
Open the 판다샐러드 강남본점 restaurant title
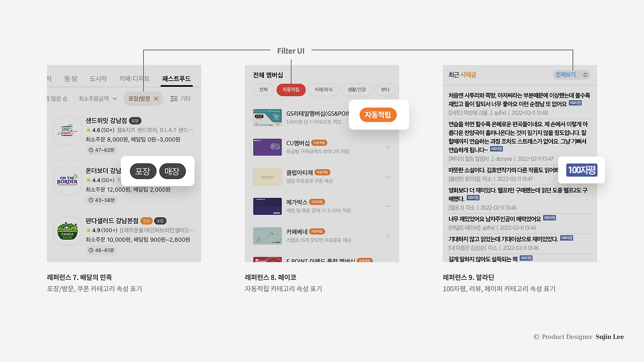[112, 221]
